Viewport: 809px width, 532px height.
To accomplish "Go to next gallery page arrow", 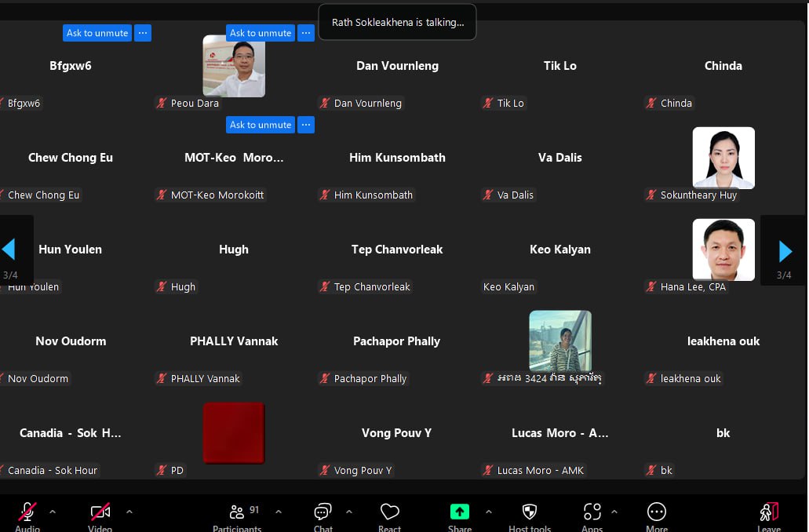I will click(x=785, y=251).
